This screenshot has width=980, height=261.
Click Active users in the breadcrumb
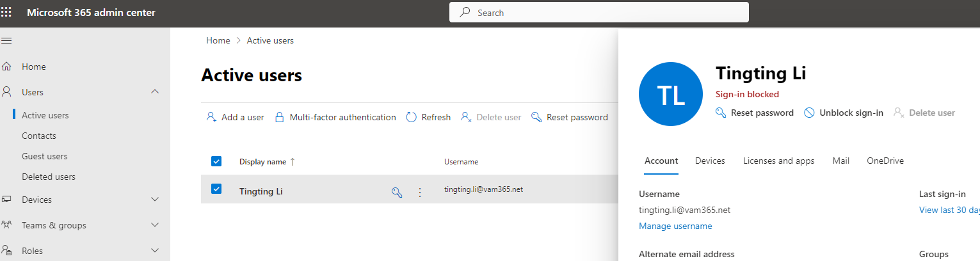tap(270, 40)
